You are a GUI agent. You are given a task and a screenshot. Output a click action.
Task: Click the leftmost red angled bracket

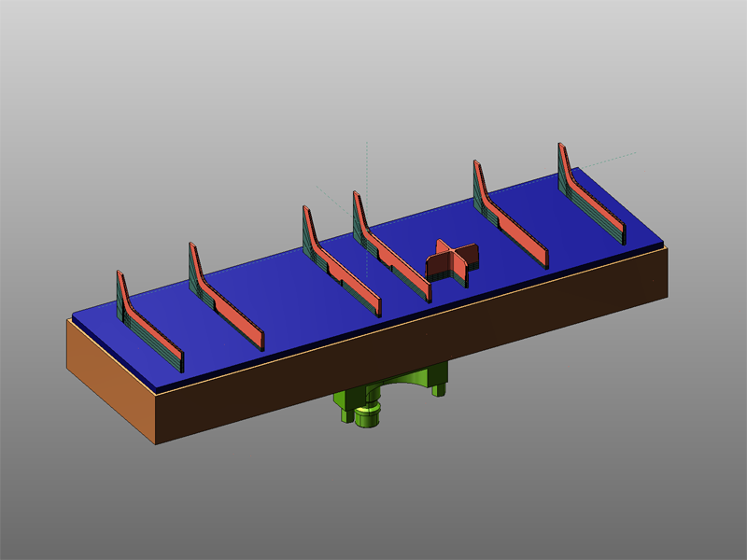(x=156, y=333)
